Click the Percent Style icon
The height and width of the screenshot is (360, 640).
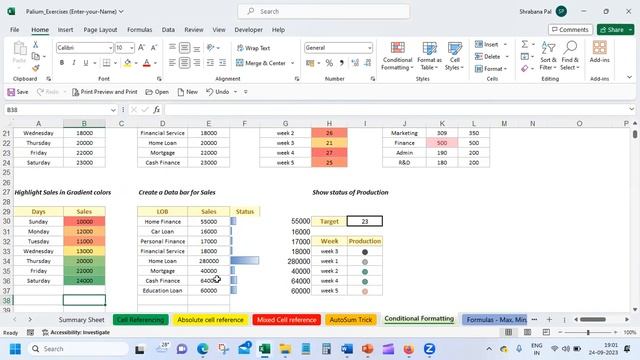tap(329, 63)
